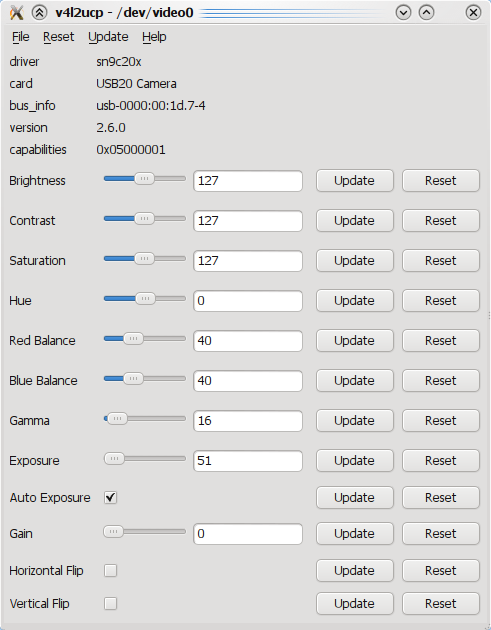Click the capabilities value '0x05000001'
This screenshot has height=630, width=491.
point(131,150)
